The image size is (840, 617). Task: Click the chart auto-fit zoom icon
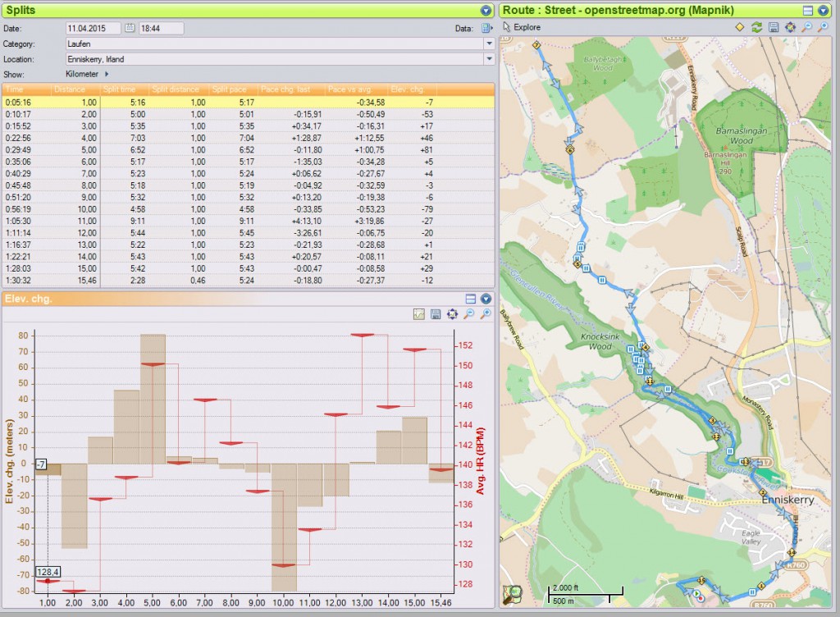pos(452,314)
